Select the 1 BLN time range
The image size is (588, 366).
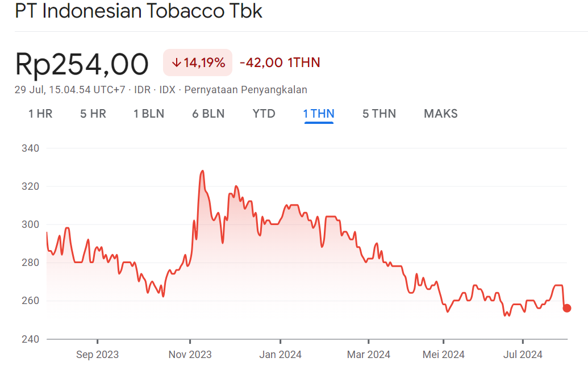click(148, 114)
